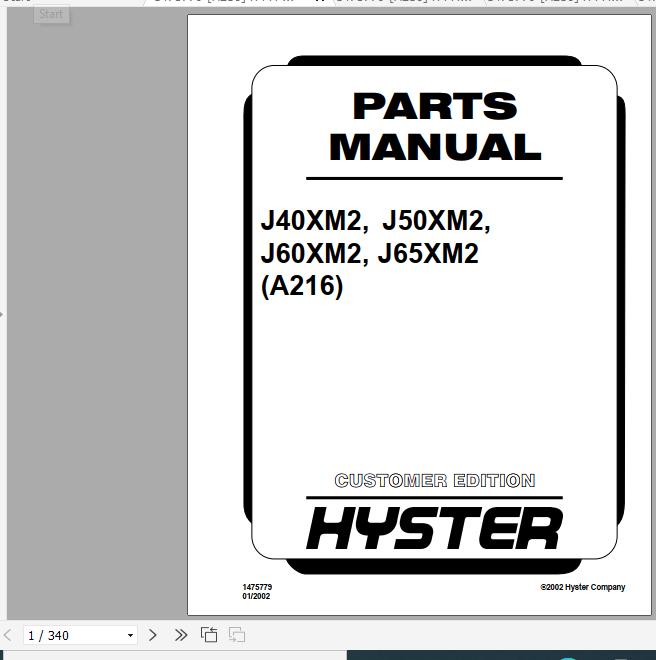Expand the left side panel arrow
This screenshot has height=660, width=656.
(x=2, y=314)
